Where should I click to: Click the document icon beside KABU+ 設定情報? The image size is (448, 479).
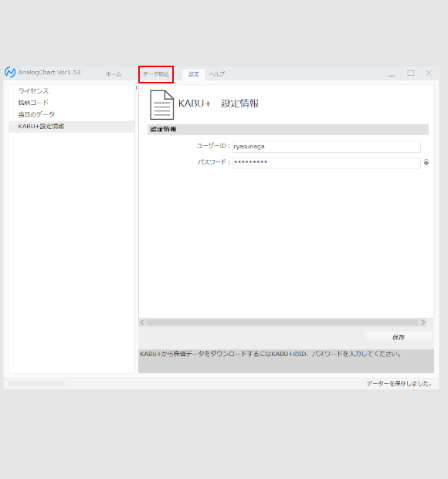coord(162,105)
